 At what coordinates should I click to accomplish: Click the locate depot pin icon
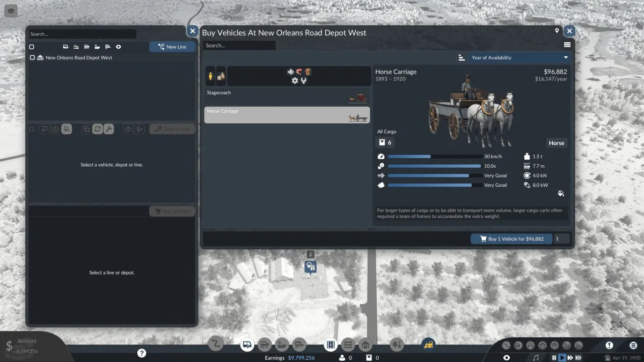click(x=557, y=31)
